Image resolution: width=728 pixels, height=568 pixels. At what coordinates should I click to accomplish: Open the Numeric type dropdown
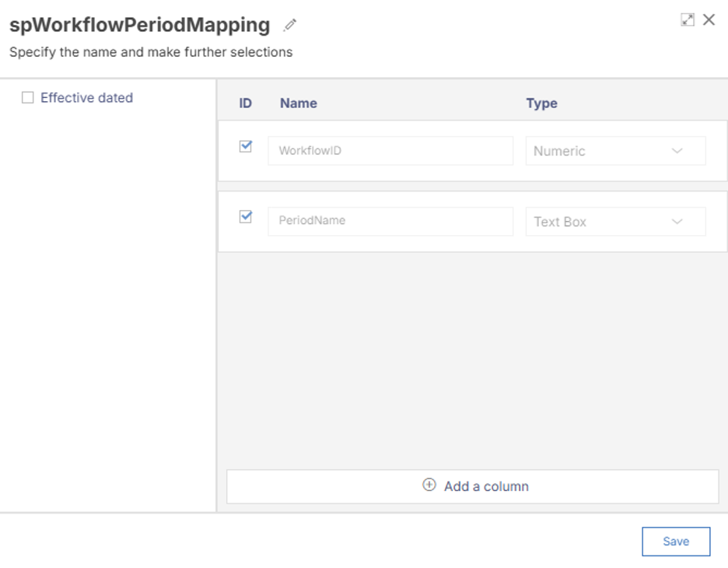(x=615, y=150)
